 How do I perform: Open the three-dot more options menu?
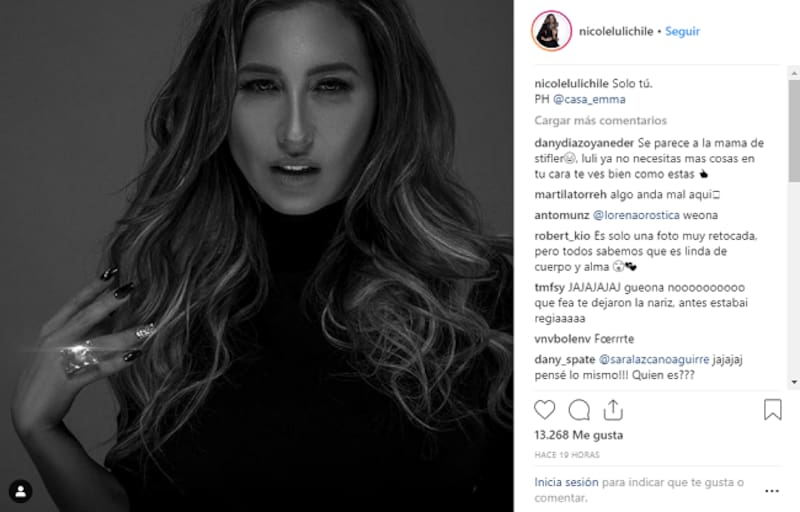(x=772, y=491)
